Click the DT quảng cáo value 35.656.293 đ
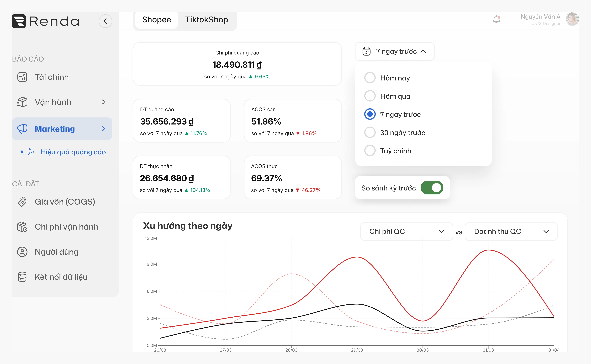Screen dimensions: 591x364 pos(167,122)
